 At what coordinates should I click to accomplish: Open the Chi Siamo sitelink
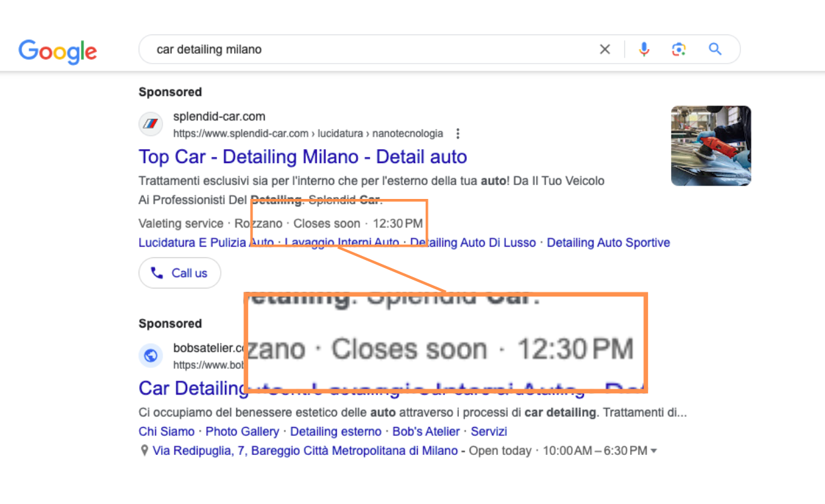point(166,432)
